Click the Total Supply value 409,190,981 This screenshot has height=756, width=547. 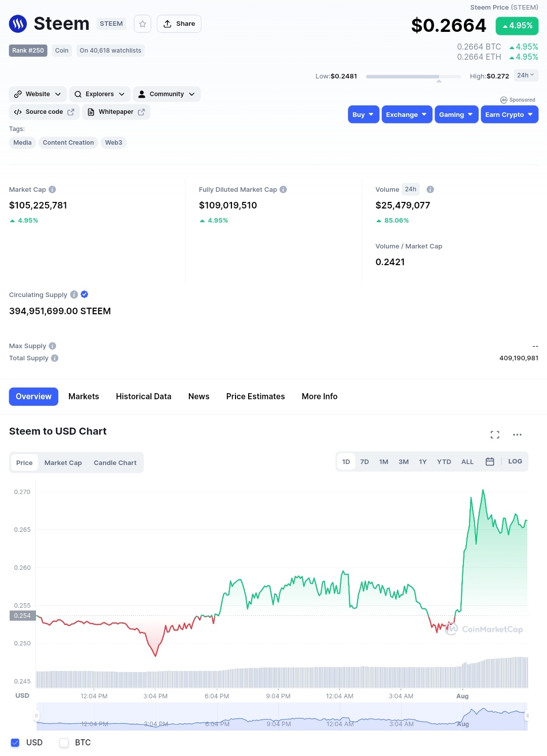pos(519,358)
